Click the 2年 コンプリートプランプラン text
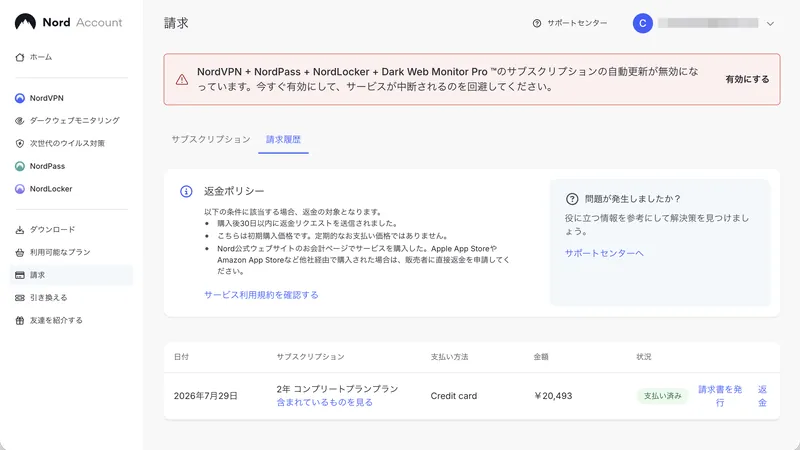This screenshot has width=800, height=450. pos(337,389)
